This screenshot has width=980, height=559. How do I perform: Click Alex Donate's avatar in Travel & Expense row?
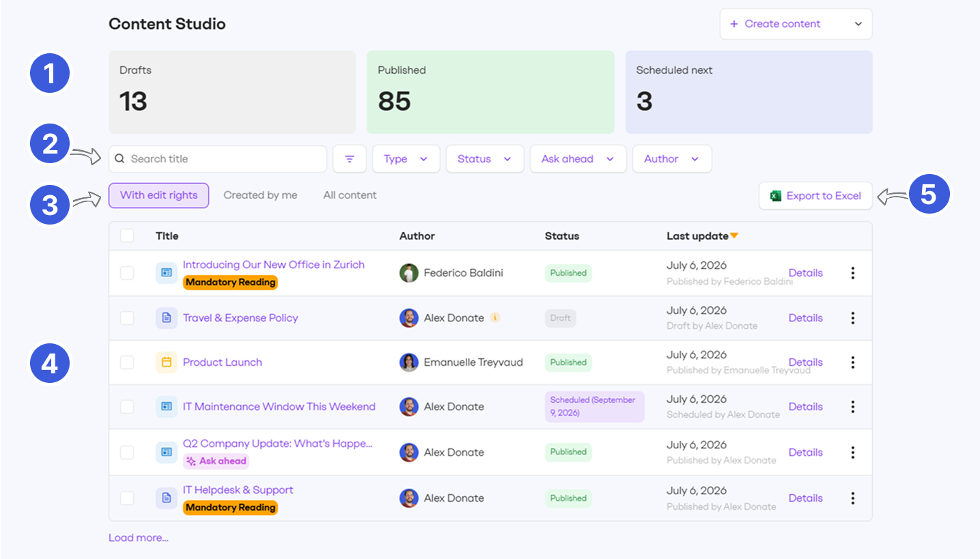pyautogui.click(x=408, y=318)
